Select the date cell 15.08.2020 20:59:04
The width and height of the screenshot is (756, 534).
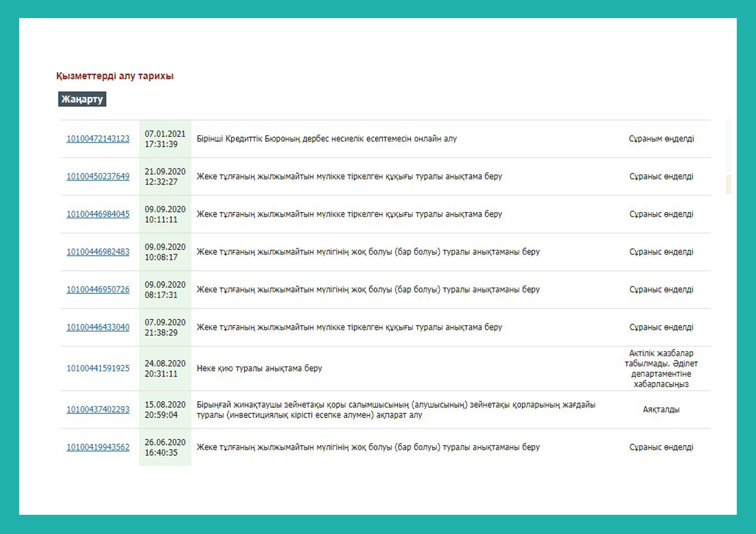tap(165, 409)
